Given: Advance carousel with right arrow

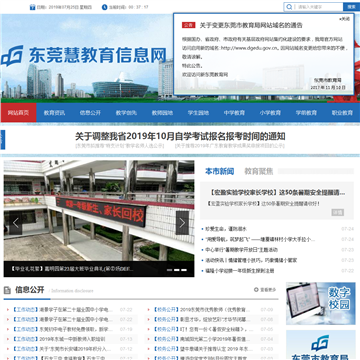Looking at the screenshot, I should 182,223.
